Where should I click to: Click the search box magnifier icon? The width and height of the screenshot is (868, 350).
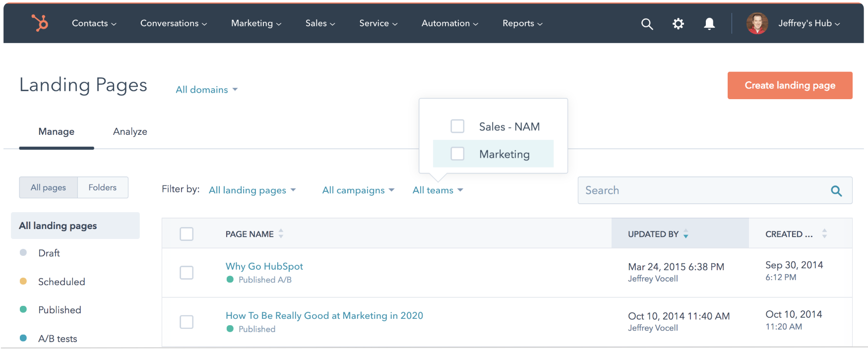836,191
